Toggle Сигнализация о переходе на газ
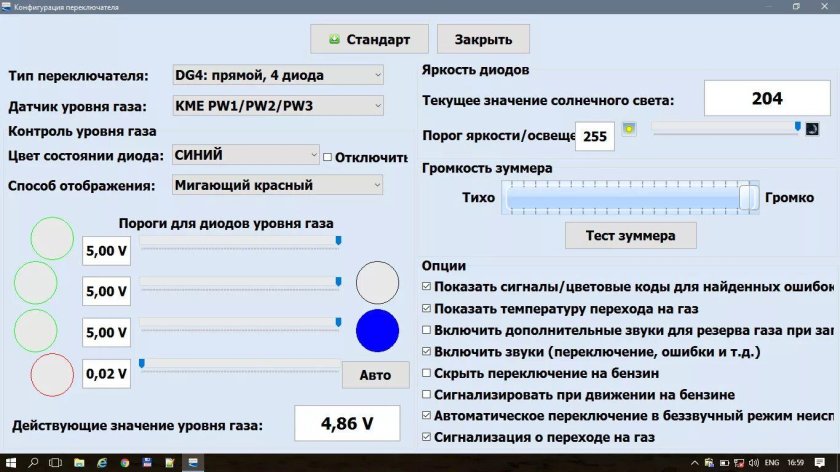Image resolution: width=840 pixels, height=472 pixels. pyautogui.click(x=426, y=437)
